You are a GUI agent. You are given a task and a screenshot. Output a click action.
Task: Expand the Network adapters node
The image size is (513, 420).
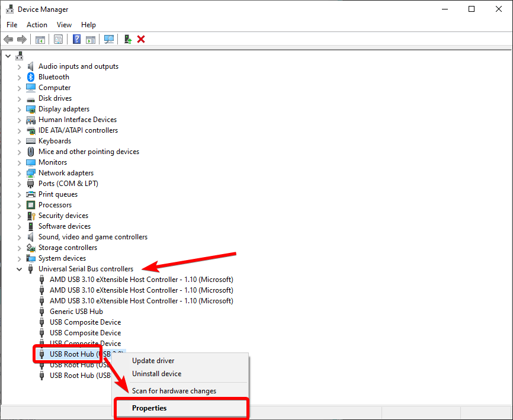pyautogui.click(x=19, y=172)
